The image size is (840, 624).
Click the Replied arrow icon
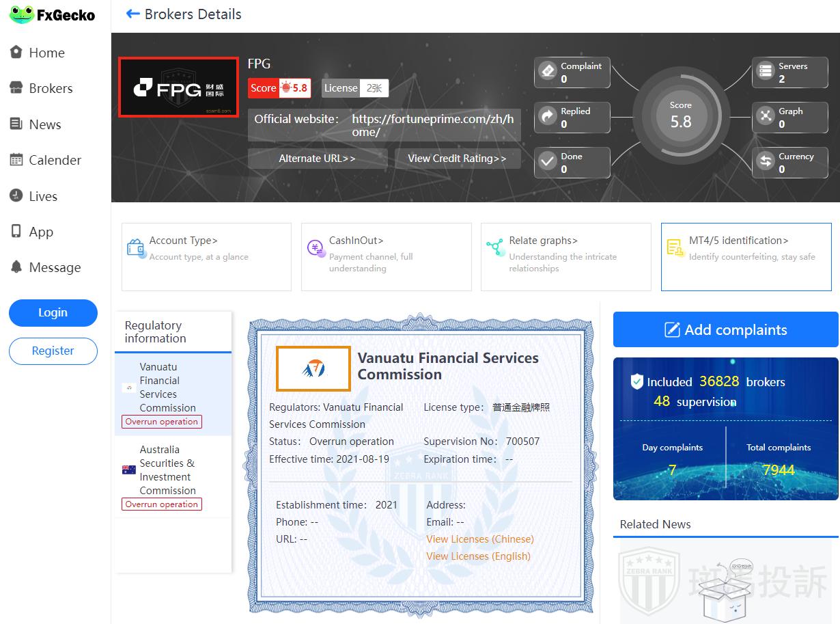548,117
